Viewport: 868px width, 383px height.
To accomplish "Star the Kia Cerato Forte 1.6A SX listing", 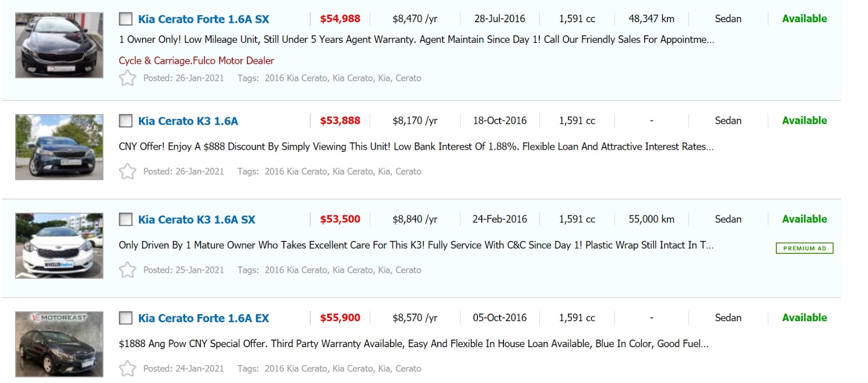I will pos(127,78).
